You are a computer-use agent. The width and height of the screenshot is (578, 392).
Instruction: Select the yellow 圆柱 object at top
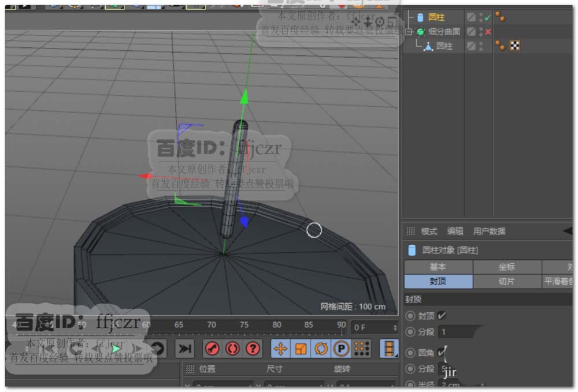436,18
